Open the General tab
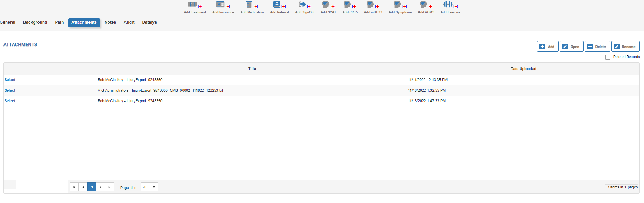The height and width of the screenshot is (203, 644). tap(8, 22)
